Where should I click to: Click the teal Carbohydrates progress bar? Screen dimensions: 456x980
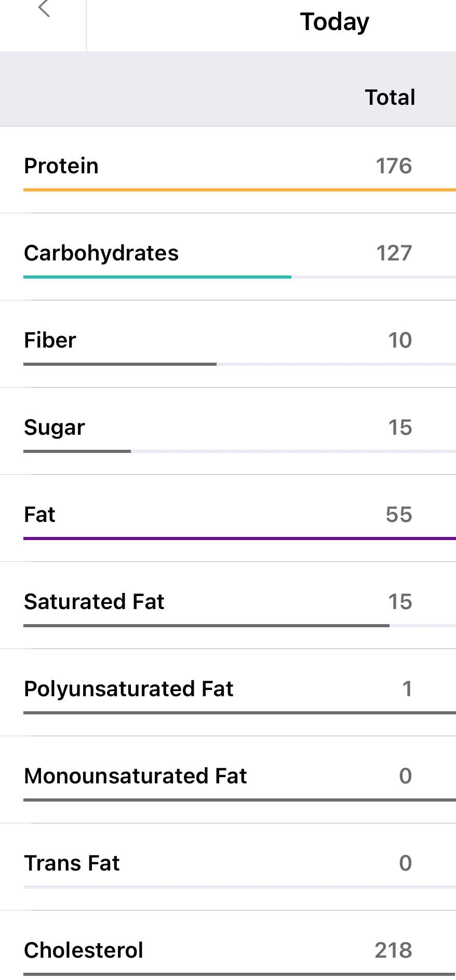click(157, 277)
